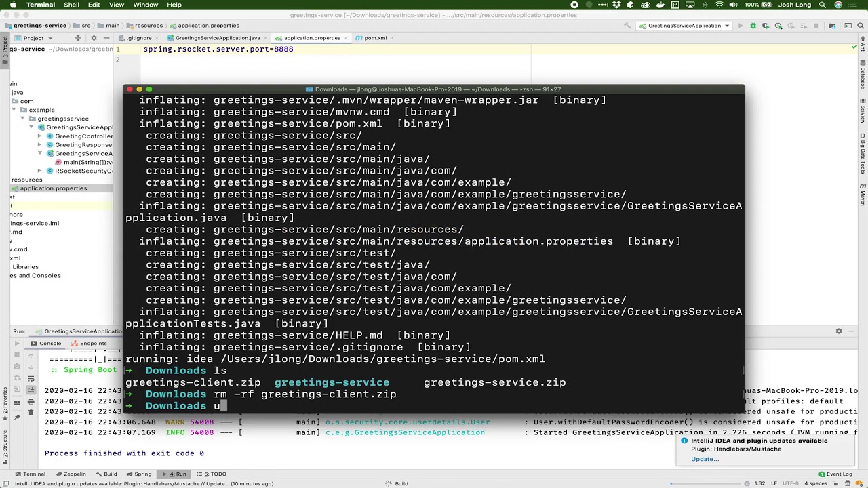Screen dimensions: 868x488
Task: Clear the Run console with the trash icon
Action: pos(31,412)
